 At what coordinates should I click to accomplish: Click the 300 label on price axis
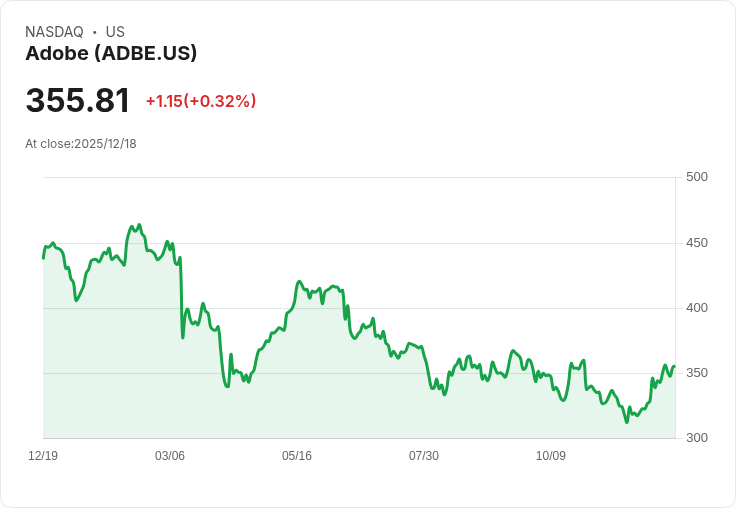pyautogui.click(x=697, y=438)
